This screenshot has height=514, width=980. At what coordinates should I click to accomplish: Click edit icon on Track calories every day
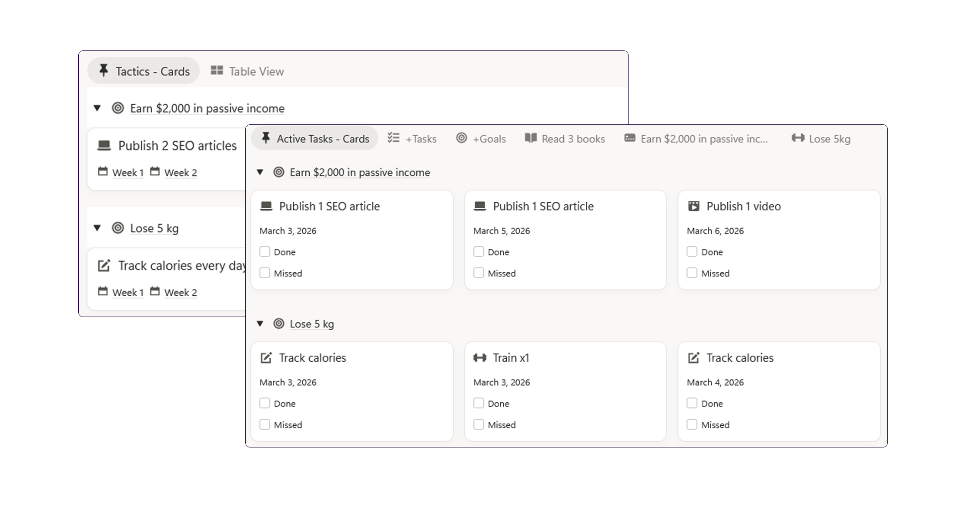tap(104, 265)
